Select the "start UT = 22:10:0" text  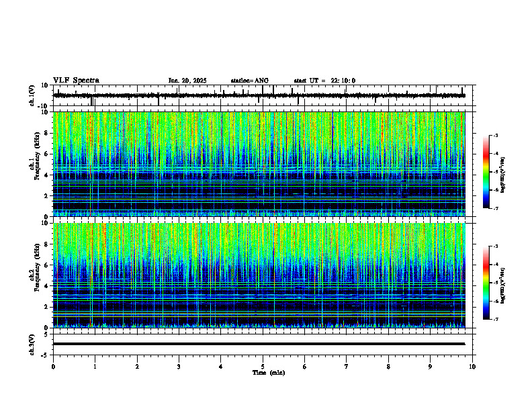pyautogui.click(x=324, y=81)
